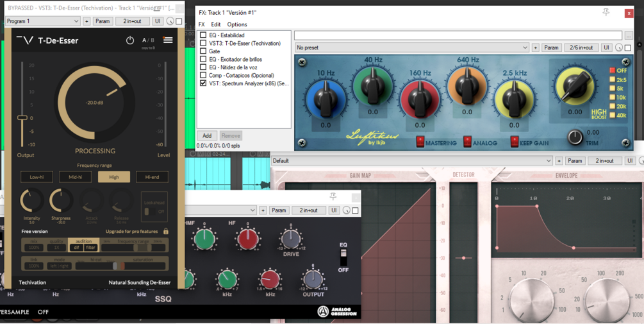The height and width of the screenshot is (324, 644).
Task: Open the Program 1 preset dropdown
Action: [43, 21]
